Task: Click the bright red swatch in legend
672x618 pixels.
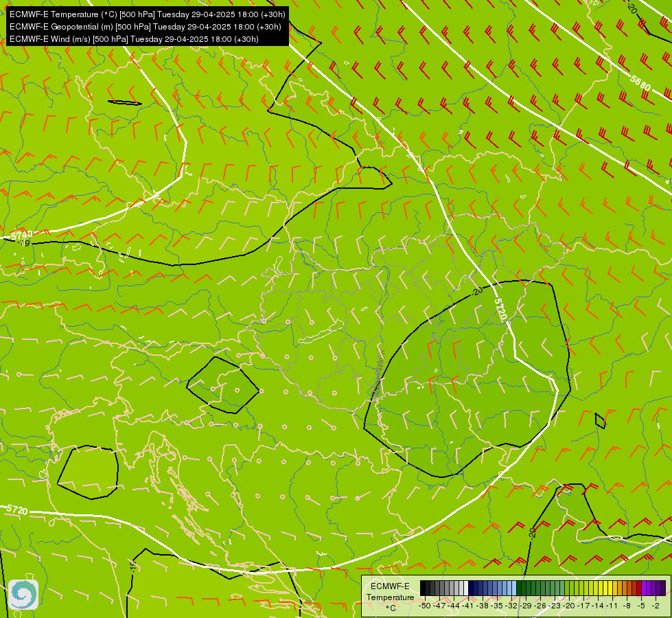Action: coord(639,588)
